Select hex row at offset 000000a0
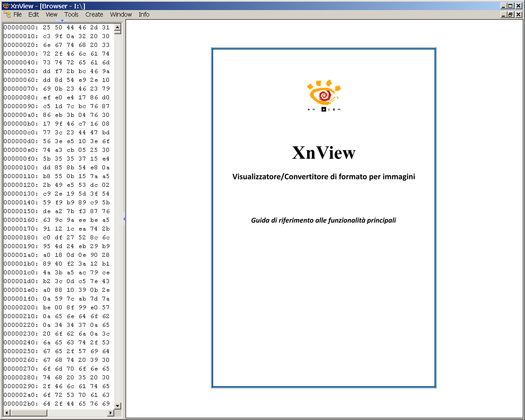The height and width of the screenshot is (420, 525). [57, 115]
